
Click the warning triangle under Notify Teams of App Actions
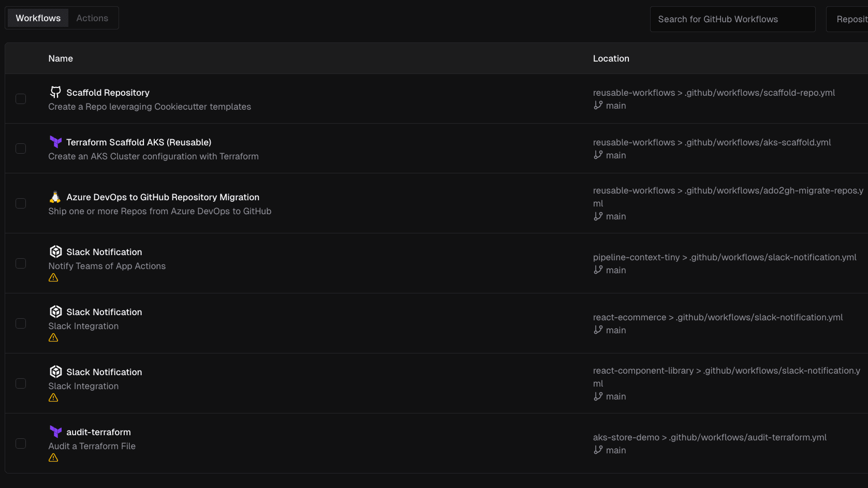point(53,277)
